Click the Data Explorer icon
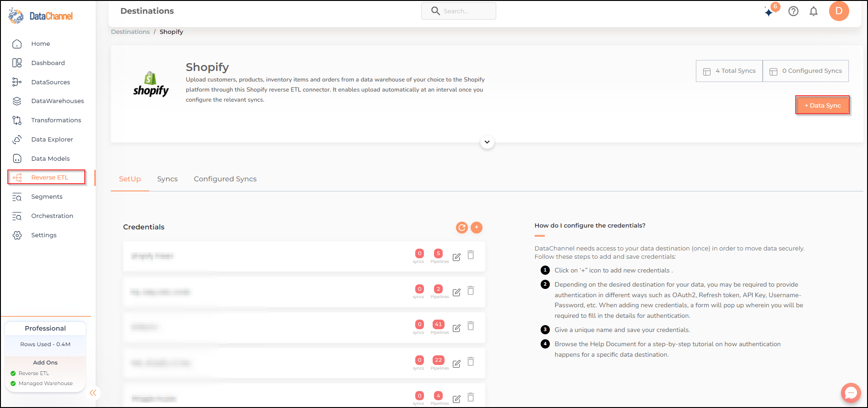The height and width of the screenshot is (408, 868). pyautogui.click(x=17, y=140)
